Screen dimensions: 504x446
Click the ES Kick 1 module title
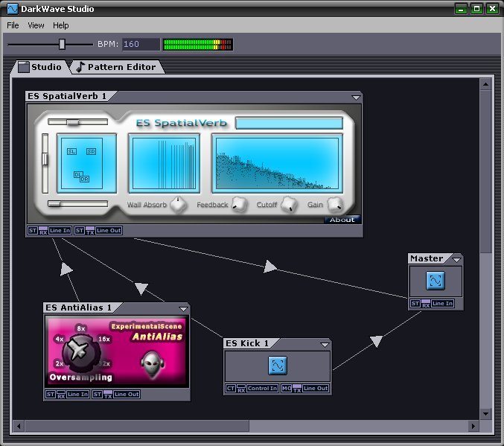tap(247, 343)
